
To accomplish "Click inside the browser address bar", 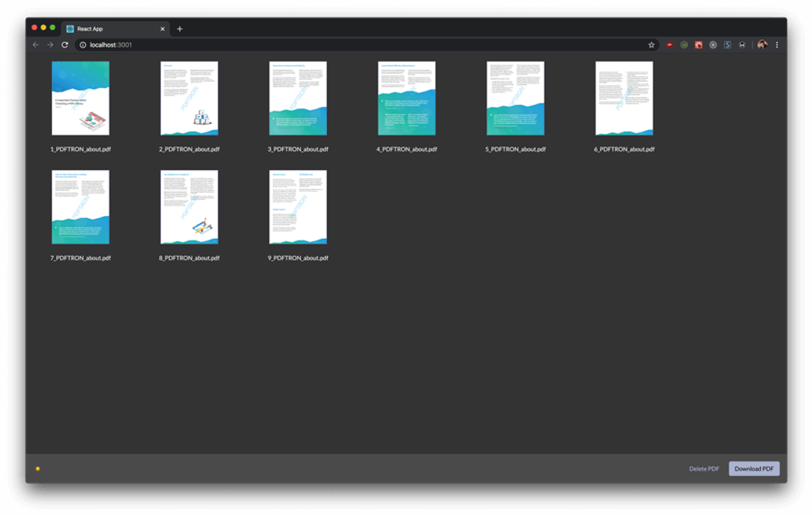I will pos(226,44).
